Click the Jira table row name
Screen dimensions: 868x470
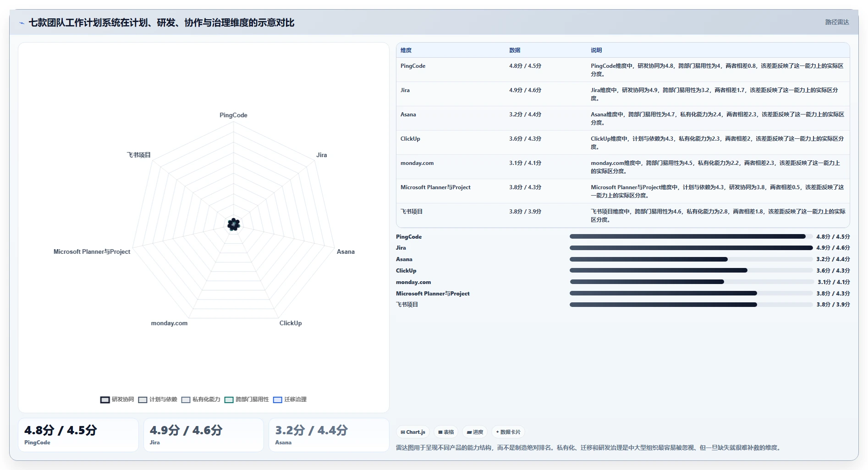(x=405, y=90)
